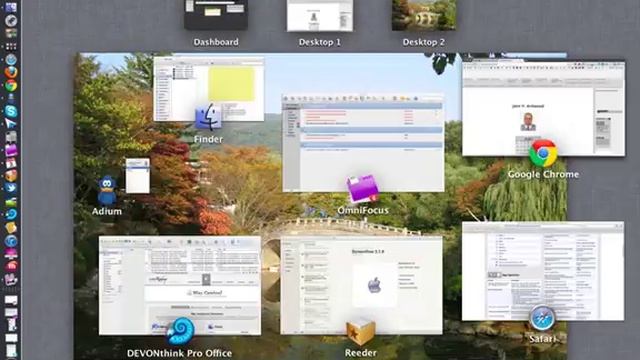Select the Finder window in Mission Control
The height and width of the screenshot is (360, 640).
tap(209, 89)
